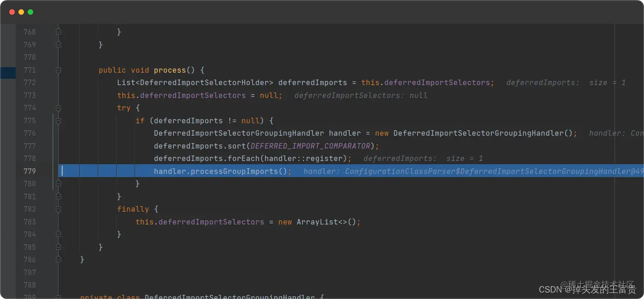Click line number 783 in the gutter
This screenshot has height=299, width=644.
(x=29, y=222)
